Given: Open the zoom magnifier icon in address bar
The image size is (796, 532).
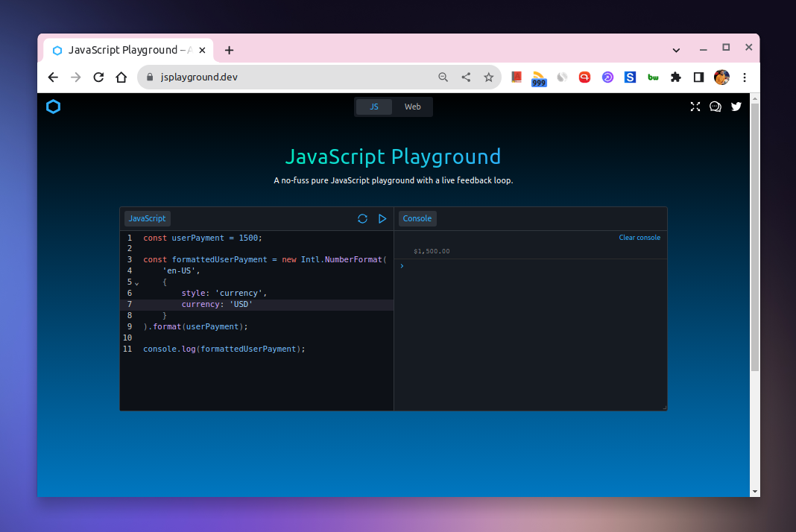Looking at the screenshot, I should [443, 77].
